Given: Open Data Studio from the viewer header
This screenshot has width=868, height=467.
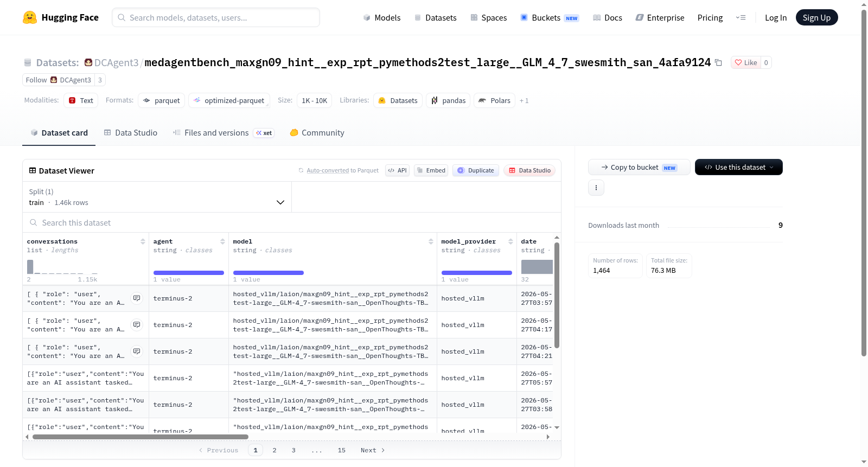Looking at the screenshot, I should 529,170.
